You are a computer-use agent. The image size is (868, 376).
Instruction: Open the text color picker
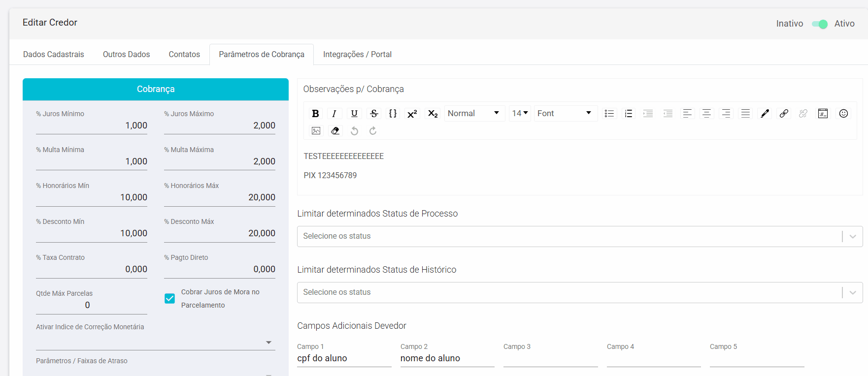coord(765,114)
